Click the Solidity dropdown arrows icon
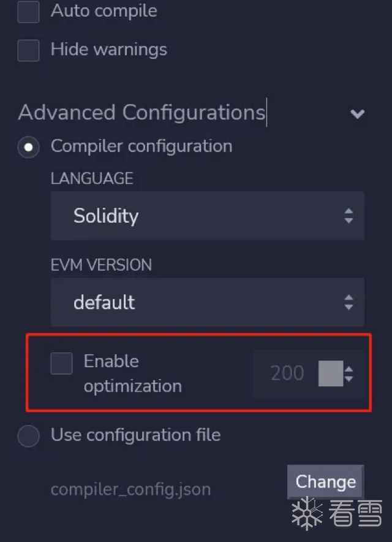The image size is (392, 542). click(349, 216)
